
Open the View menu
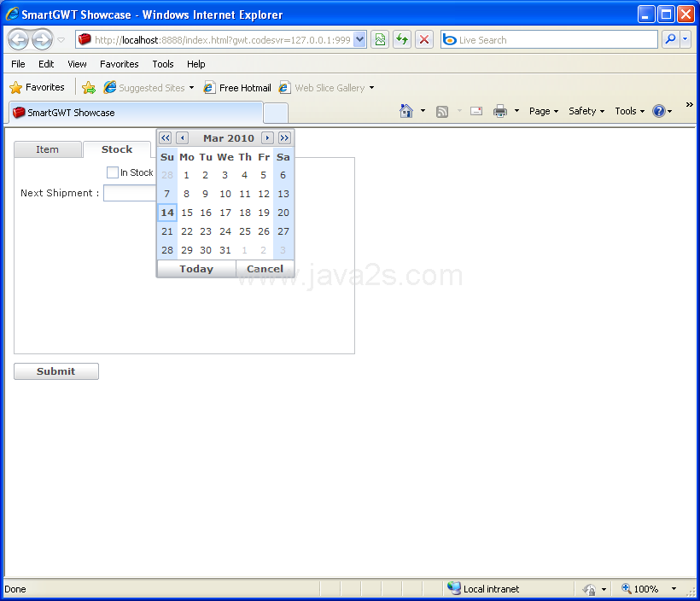(77, 64)
